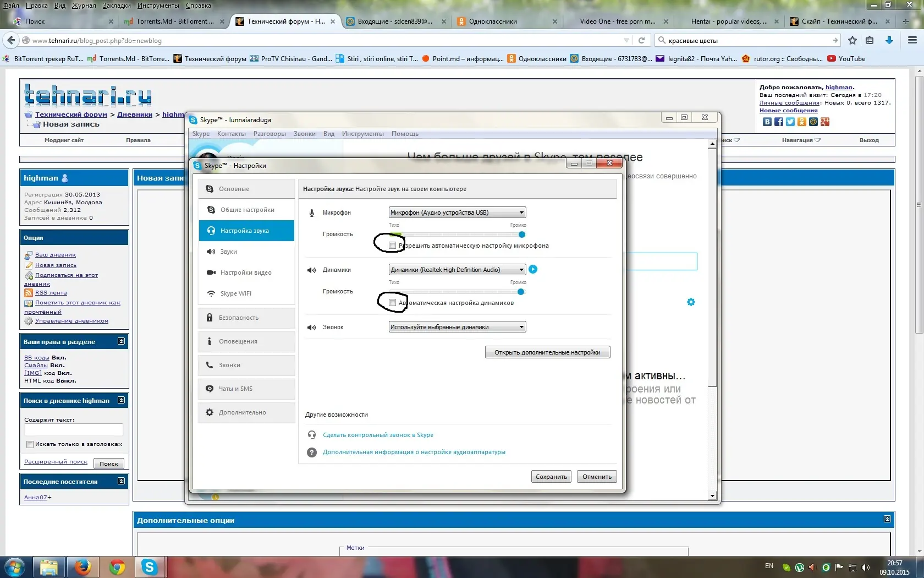Open the Звуки settings page
Viewport: 924px width, 578px height.
pos(246,252)
